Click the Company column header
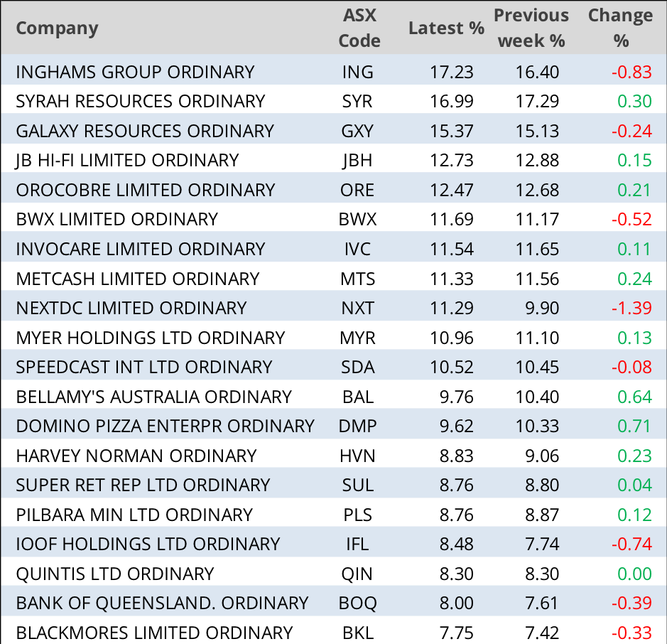Image resolution: width=667 pixels, height=644 pixels. click(x=57, y=28)
